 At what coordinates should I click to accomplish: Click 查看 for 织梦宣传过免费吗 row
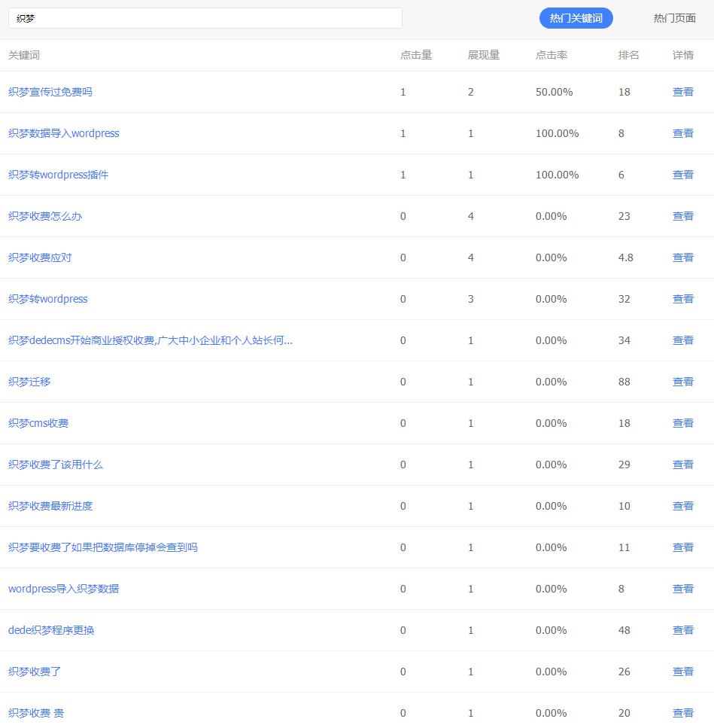[x=683, y=92]
